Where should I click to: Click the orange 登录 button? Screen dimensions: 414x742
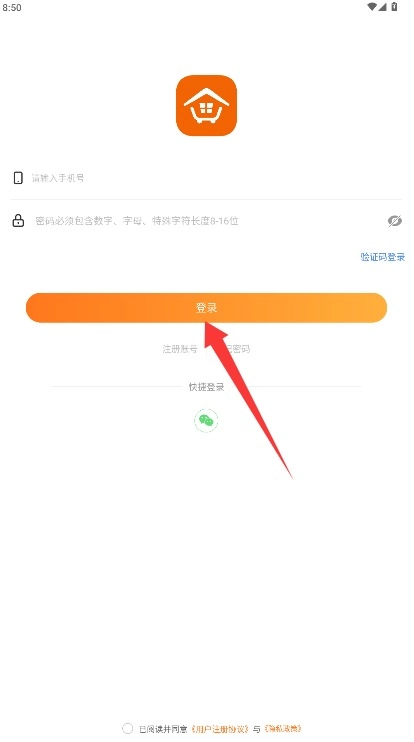point(206,308)
